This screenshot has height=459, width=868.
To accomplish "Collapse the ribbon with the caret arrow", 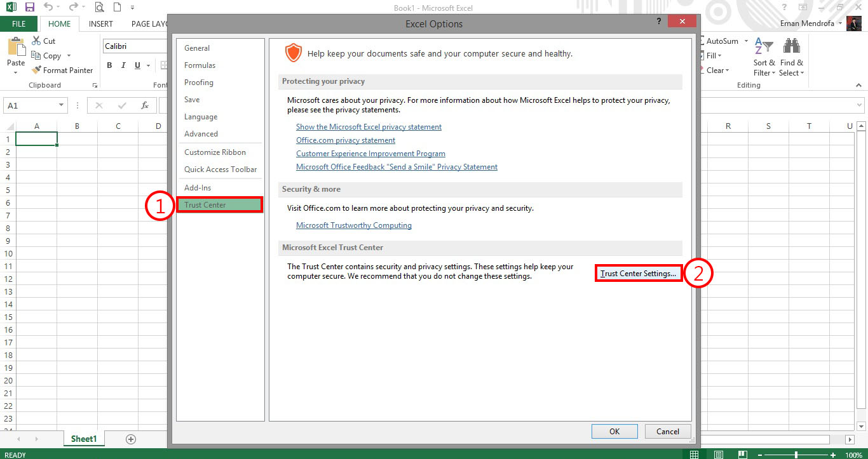I will click(859, 86).
